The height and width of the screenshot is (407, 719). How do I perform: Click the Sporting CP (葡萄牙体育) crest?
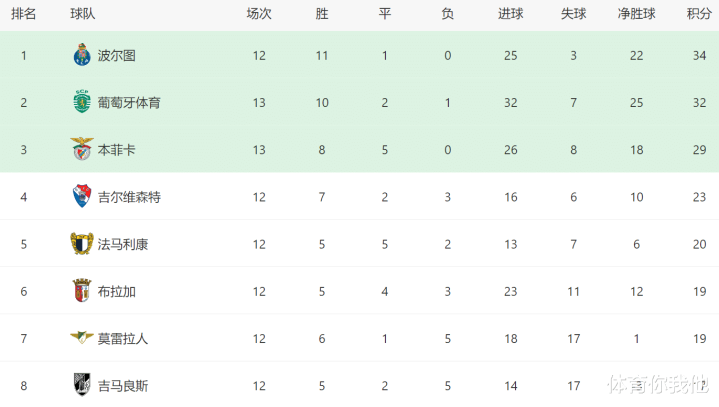(81, 102)
